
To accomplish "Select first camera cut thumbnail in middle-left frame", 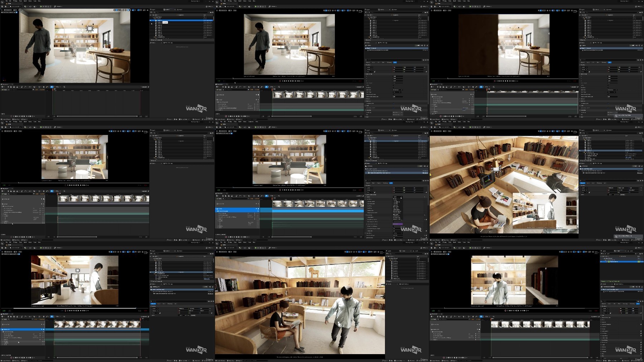I will 63,198.
